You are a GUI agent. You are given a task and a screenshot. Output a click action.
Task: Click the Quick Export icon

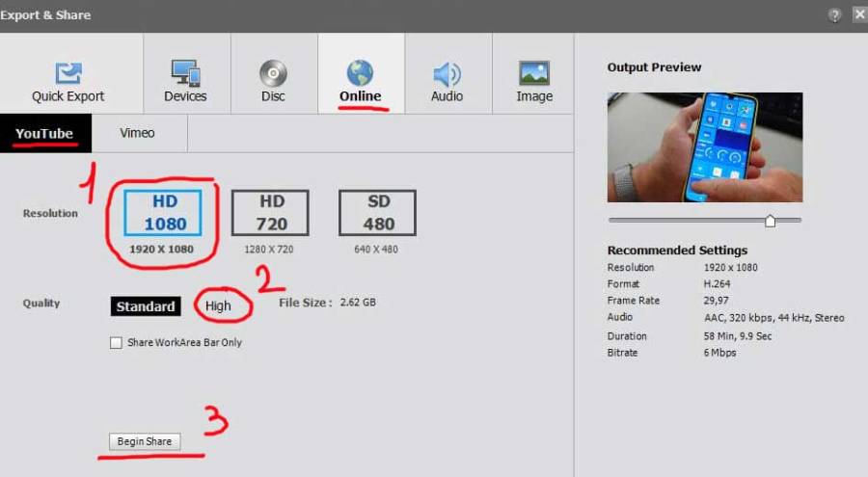(x=68, y=73)
